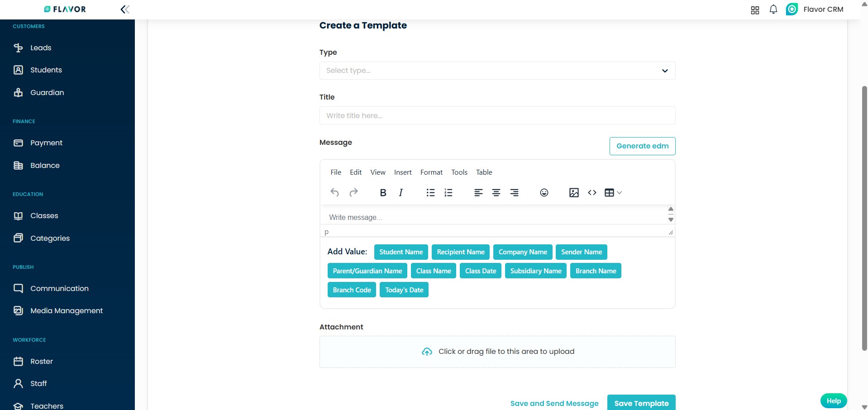The image size is (868, 410).
Task: Open the Format menu
Action: point(431,172)
